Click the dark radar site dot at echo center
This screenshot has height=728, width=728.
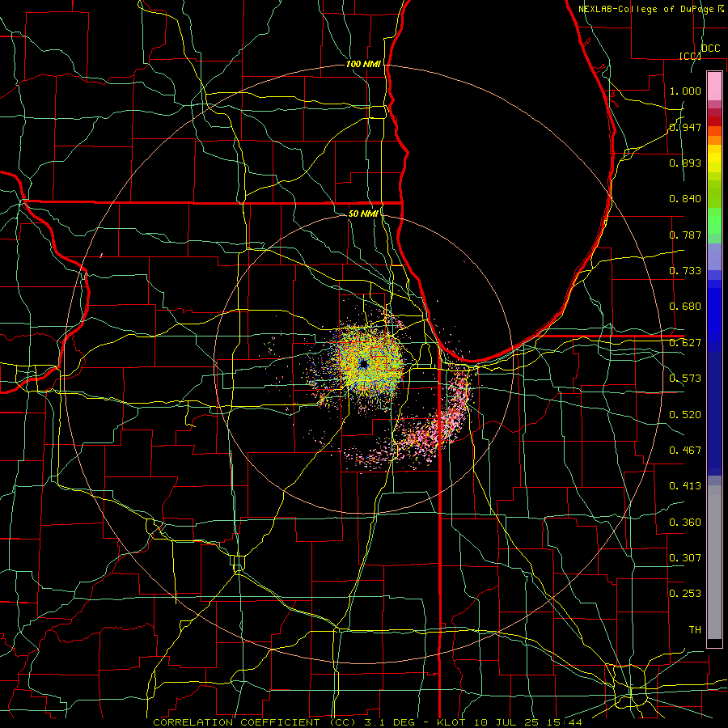click(x=363, y=365)
